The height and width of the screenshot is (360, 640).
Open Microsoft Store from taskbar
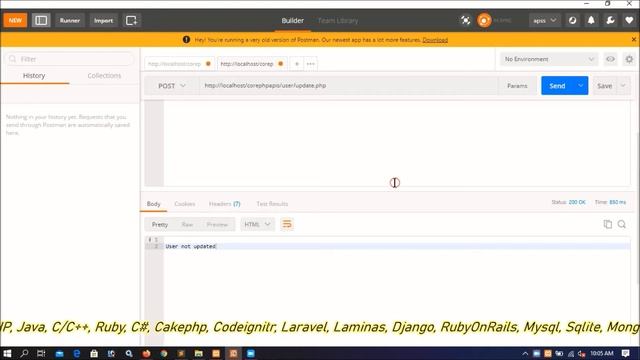click(94, 353)
